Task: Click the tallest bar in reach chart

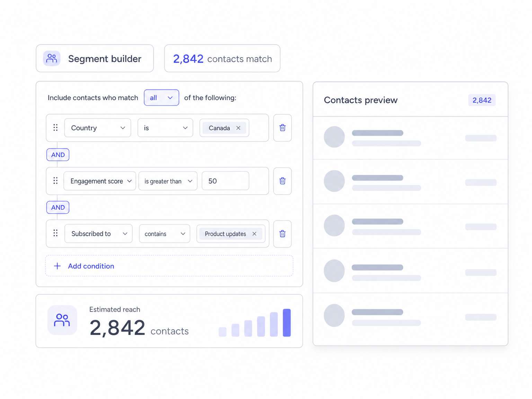Action: point(287,323)
